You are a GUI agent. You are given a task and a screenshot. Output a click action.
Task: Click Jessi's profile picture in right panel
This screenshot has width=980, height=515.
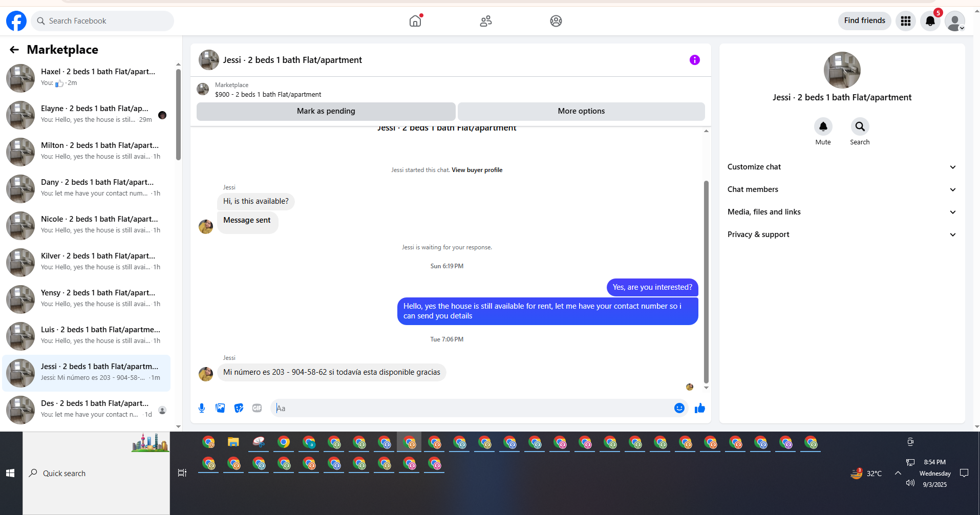coord(842,70)
